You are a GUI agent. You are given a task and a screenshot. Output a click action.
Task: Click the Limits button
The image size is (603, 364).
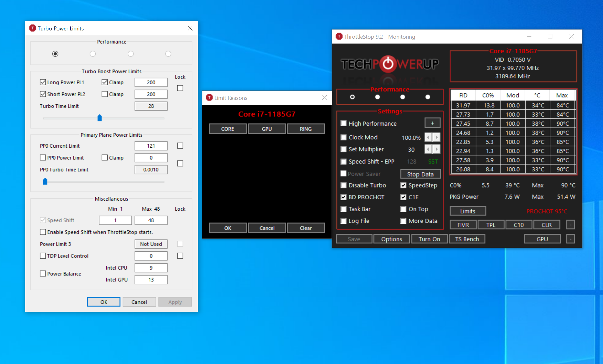click(467, 211)
